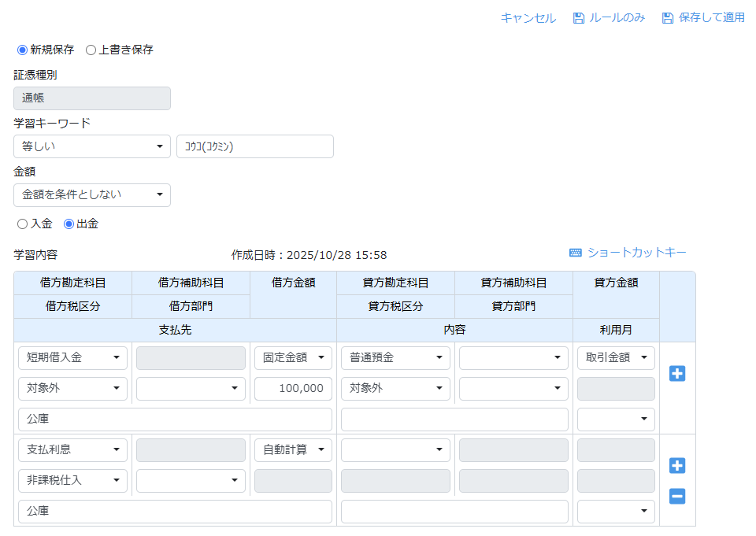Screen dimensions: 756x536
Task: Select the 上書き保存 radio button
Action: pos(91,50)
